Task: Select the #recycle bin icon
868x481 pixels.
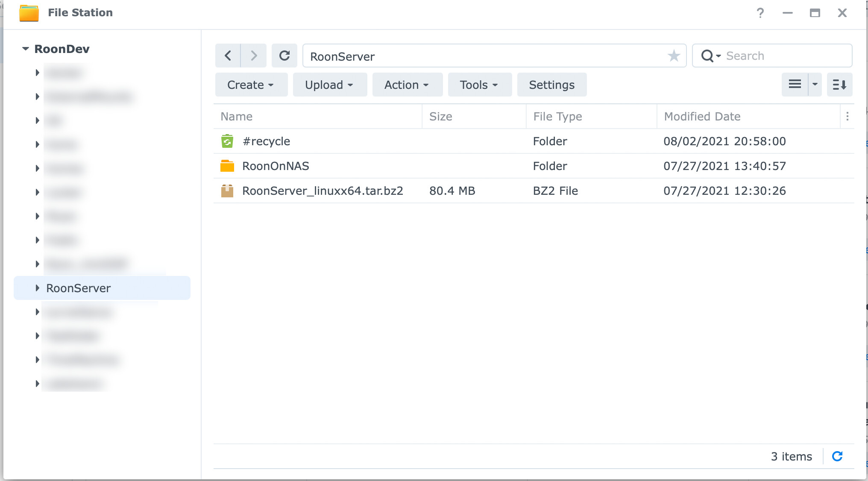Action: (227, 141)
